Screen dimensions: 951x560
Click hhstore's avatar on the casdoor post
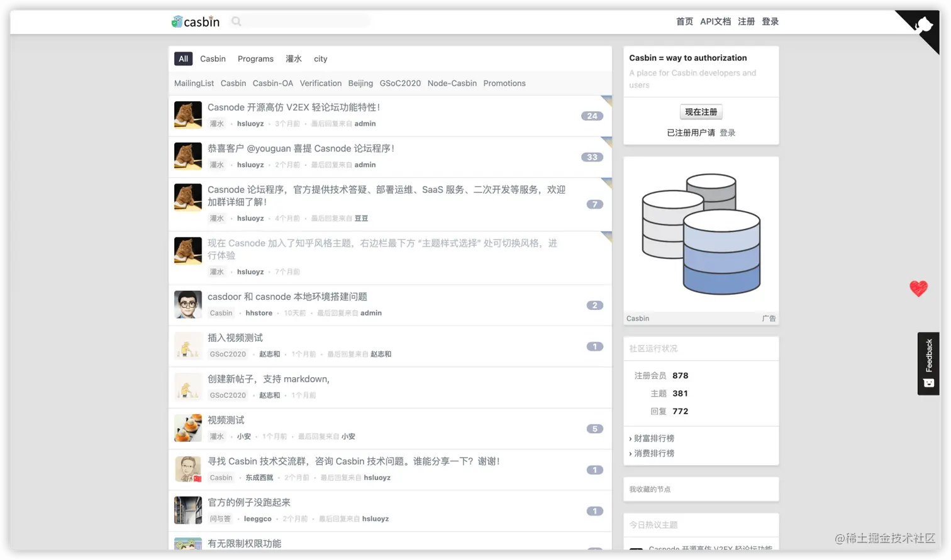coord(188,304)
